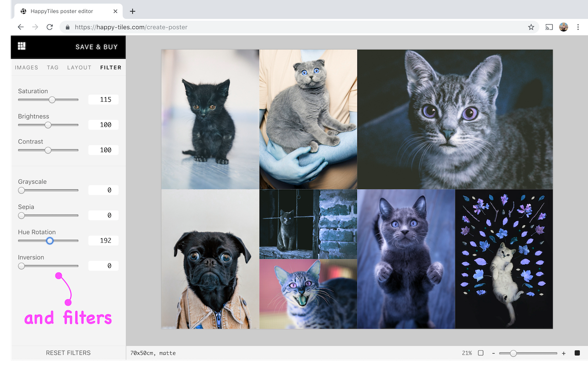
Task: Click the Cast icon in the browser toolbar
Action: [549, 27]
